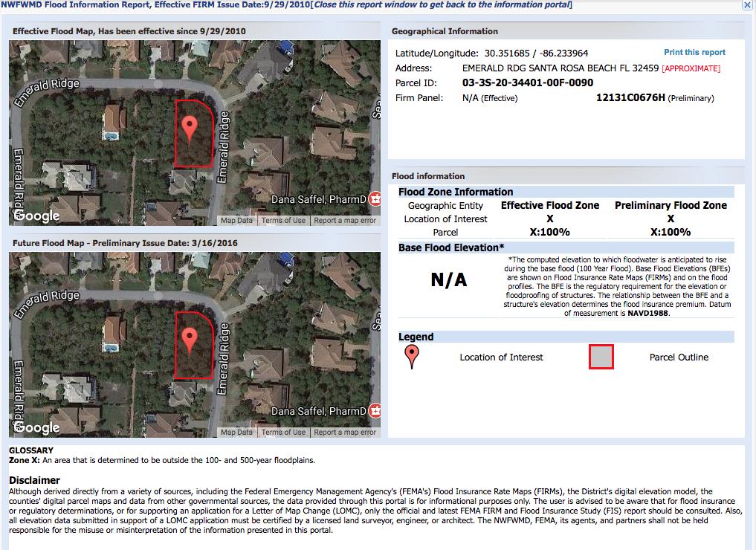
Task: Click the latitude/longitude value 30.351685 / -86.233964
Action: (536, 53)
